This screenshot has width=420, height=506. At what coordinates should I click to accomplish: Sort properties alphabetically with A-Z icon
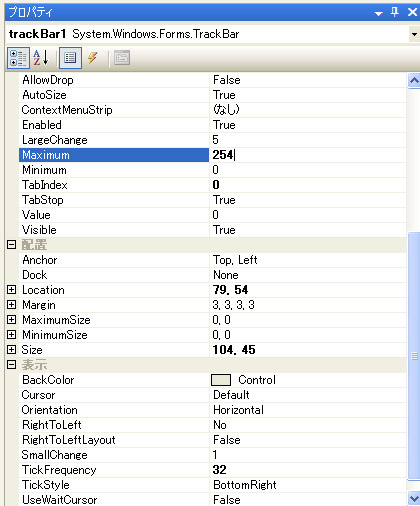click(41, 58)
